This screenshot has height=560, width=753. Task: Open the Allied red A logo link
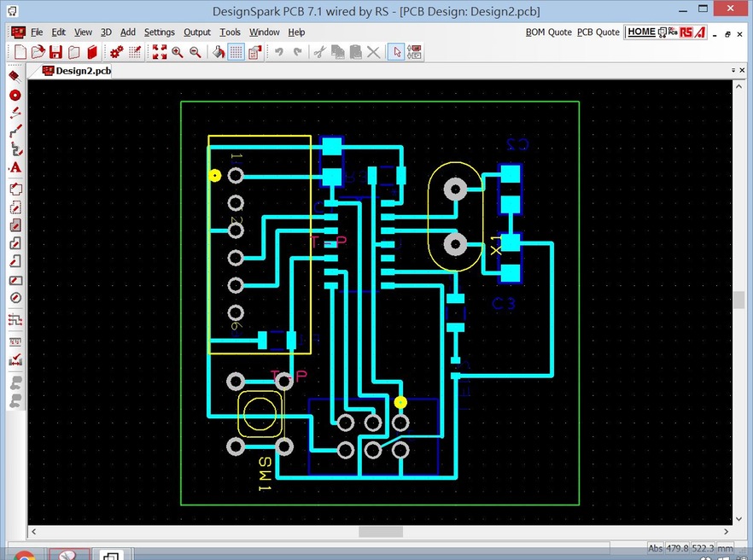[x=700, y=32]
